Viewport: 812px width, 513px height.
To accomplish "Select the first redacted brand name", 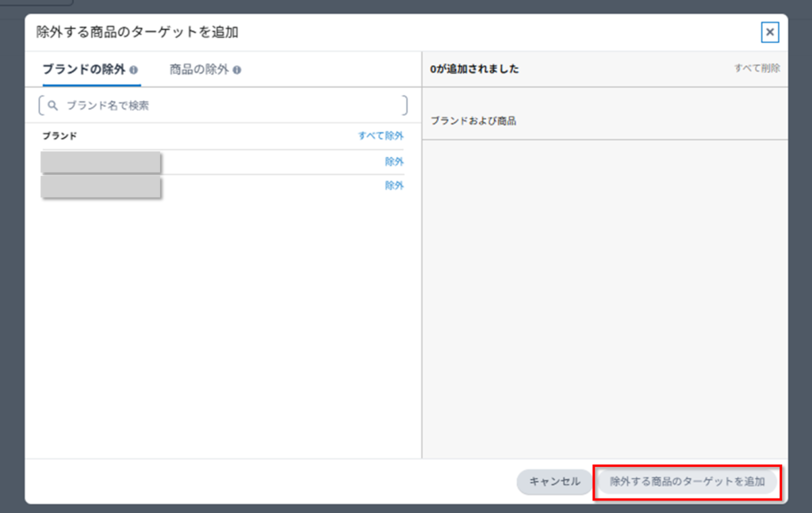I will click(x=101, y=162).
